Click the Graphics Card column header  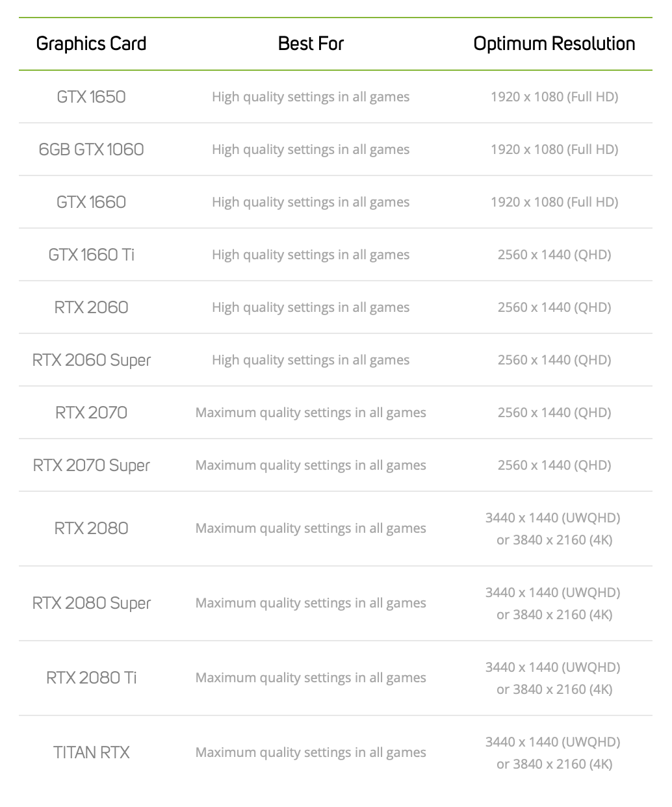coord(91,44)
